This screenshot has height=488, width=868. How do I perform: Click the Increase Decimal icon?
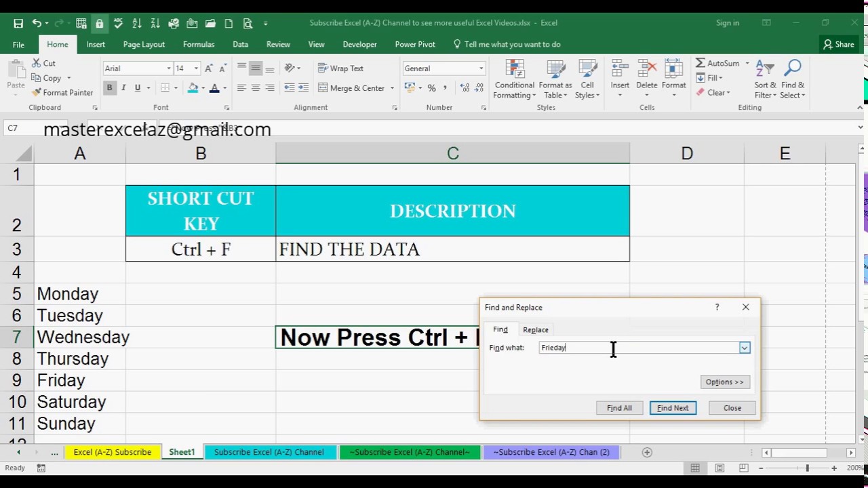(x=465, y=88)
